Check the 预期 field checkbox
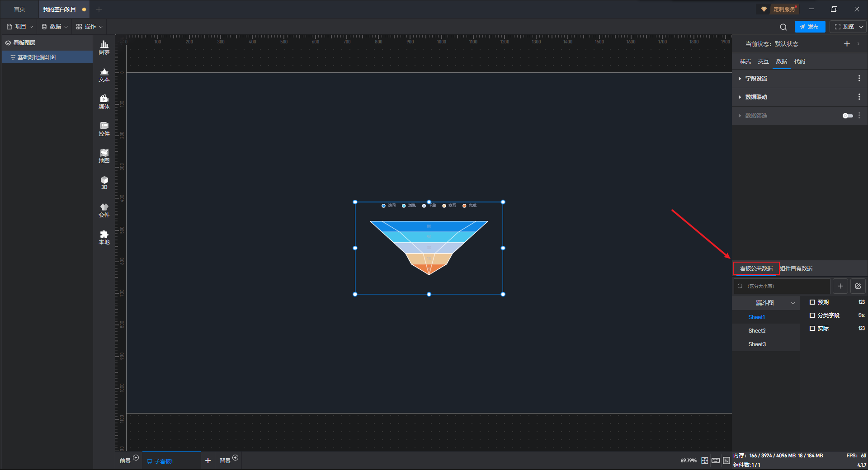The width and height of the screenshot is (868, 470). (812, 302)
